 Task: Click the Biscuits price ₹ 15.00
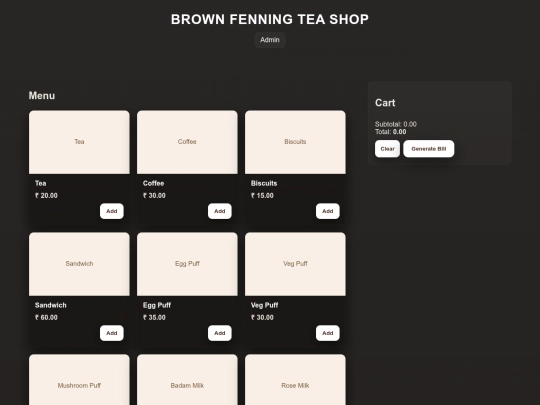click(x=262, y=196)
